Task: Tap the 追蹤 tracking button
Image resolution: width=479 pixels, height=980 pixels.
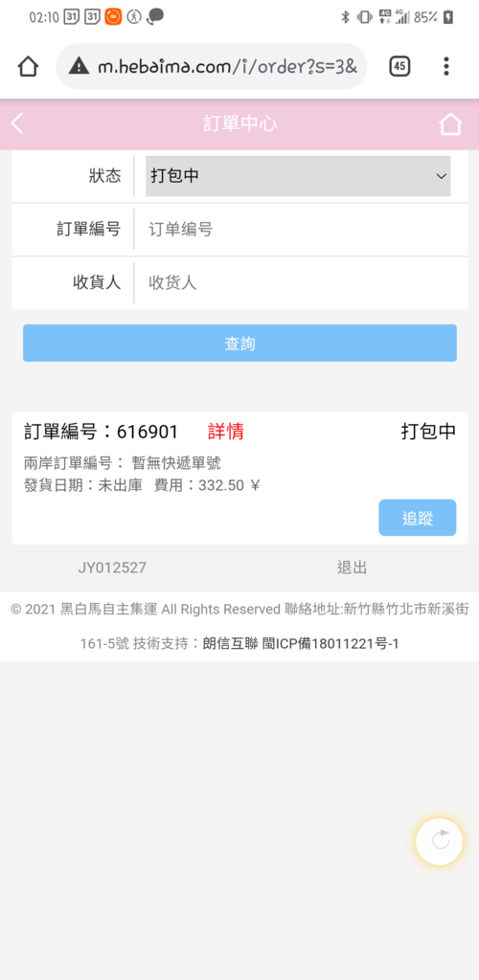Action: tap(418, 518)
